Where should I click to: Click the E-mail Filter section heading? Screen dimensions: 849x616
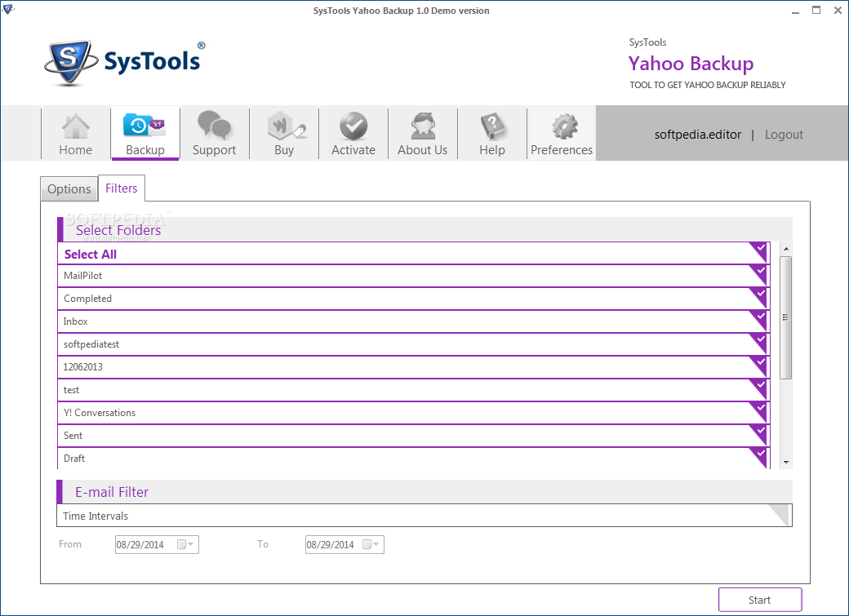(x=112, y=492)
